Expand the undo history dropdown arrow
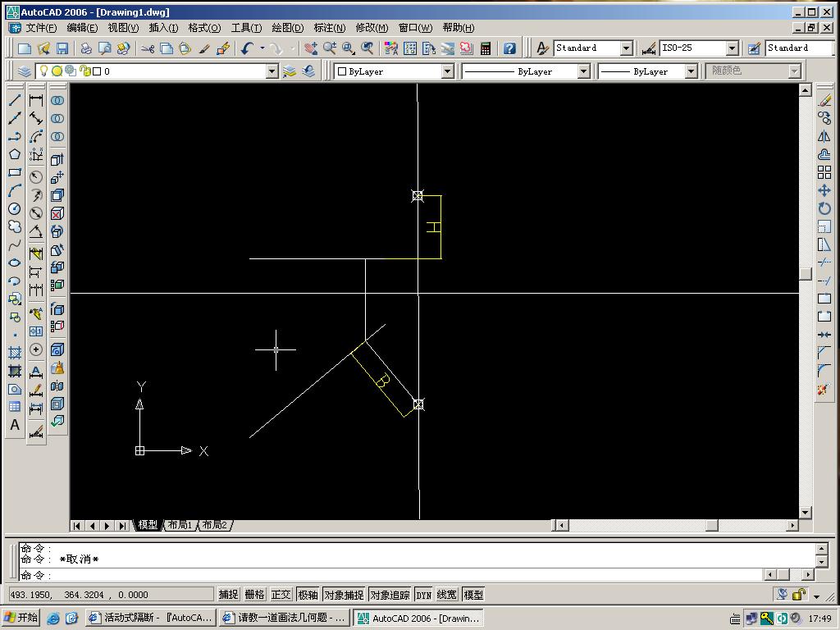840x630 pixels. pos(262,48)
